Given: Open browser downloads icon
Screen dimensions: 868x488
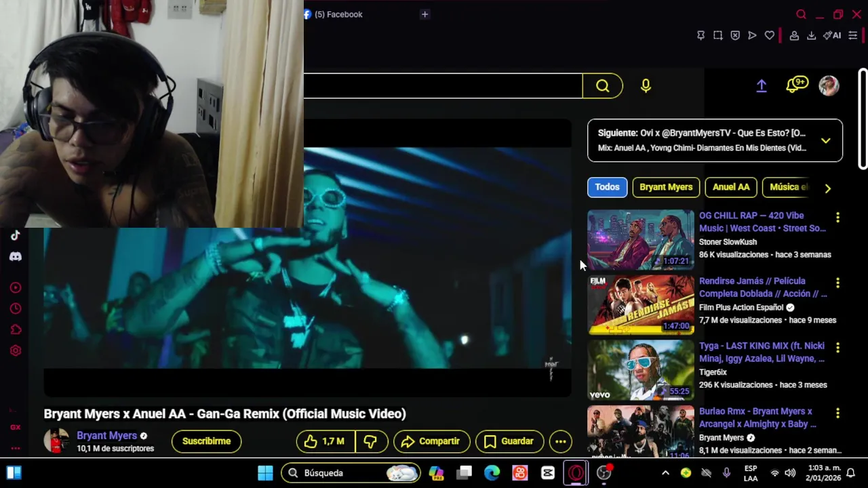Looking at the screenshot, I should (x=811, y=35).
